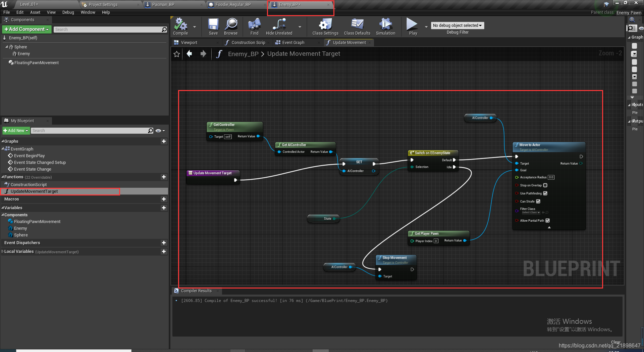Uncheck Can Strafe checkbox
The width and height of the screenshot is (644, 352).
[538, 202]
